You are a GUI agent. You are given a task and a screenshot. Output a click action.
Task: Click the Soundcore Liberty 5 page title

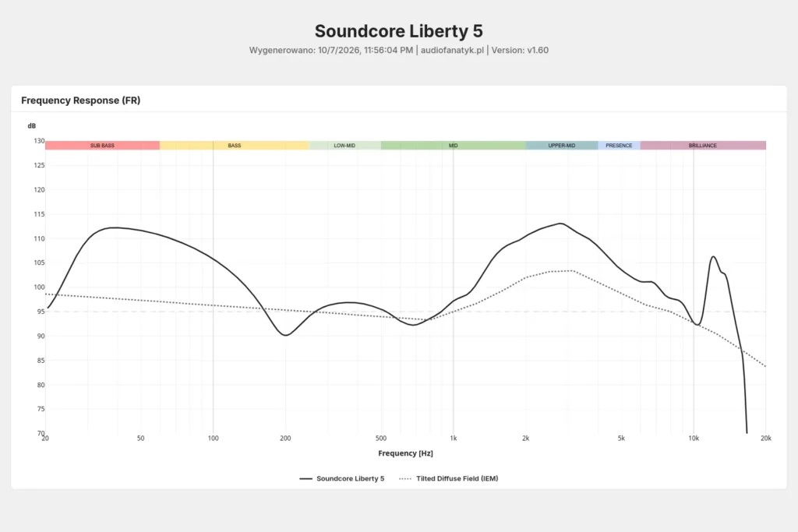[x=398, y=31]
